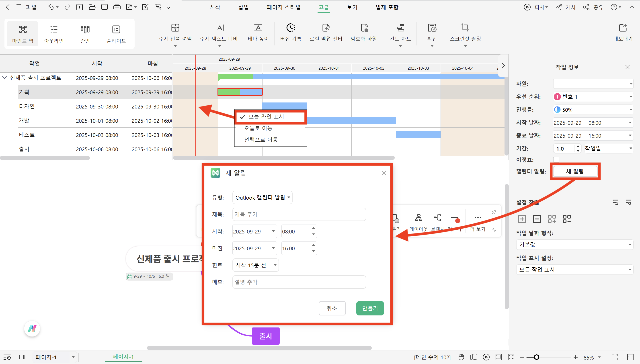
Task: Click the 만들기 button in the alarm dialog
Action: coord(370,308)
